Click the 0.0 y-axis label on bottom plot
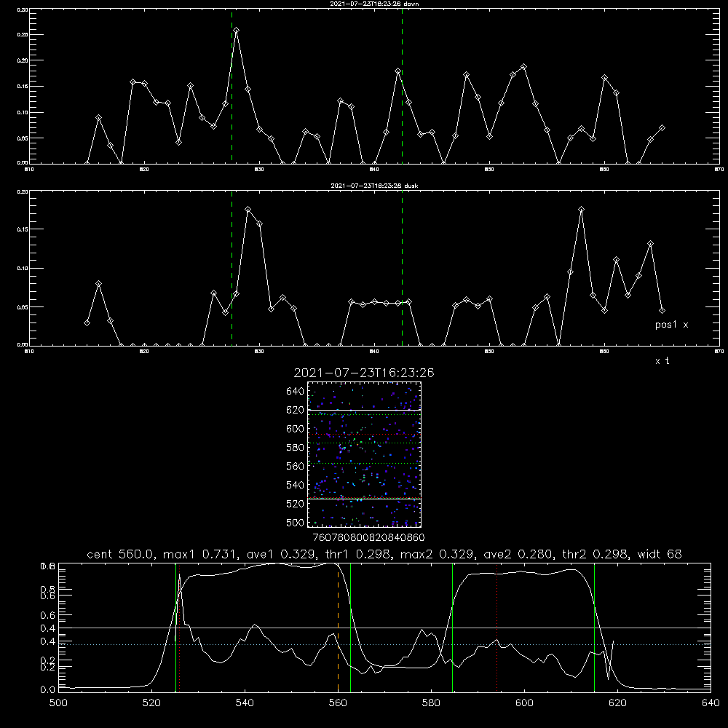 48,690
